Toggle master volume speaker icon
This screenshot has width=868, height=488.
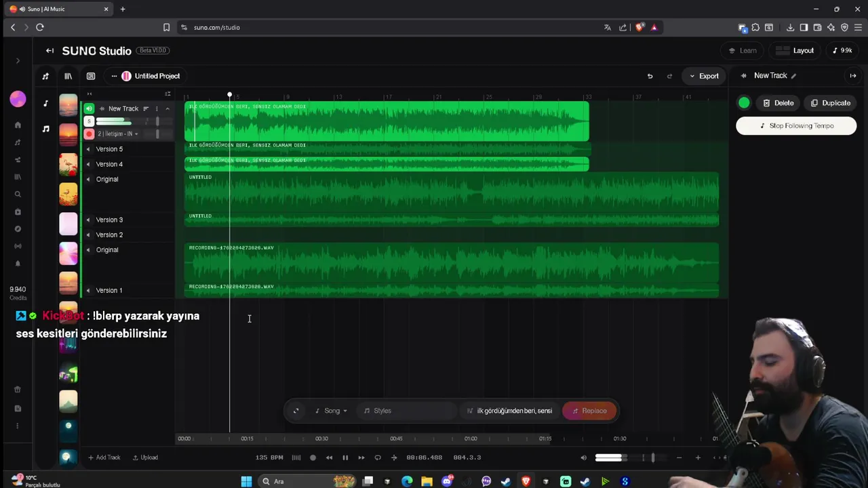click(583, 457)
